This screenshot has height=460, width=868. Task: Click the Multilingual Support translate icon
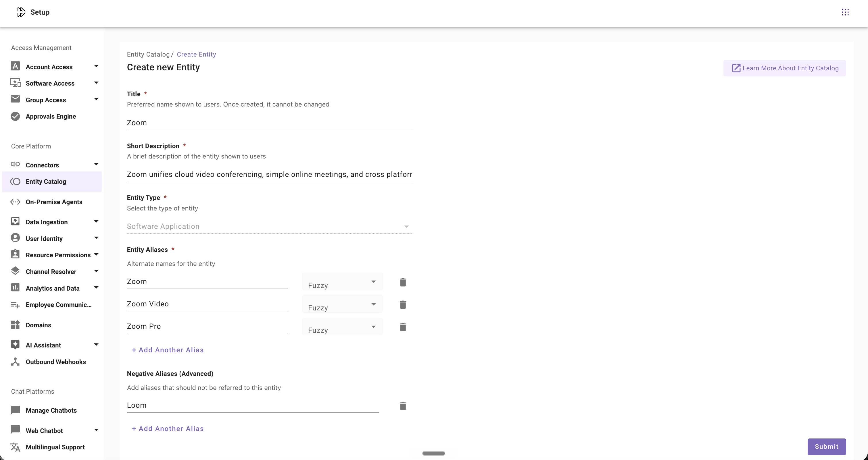click(15, 447)
